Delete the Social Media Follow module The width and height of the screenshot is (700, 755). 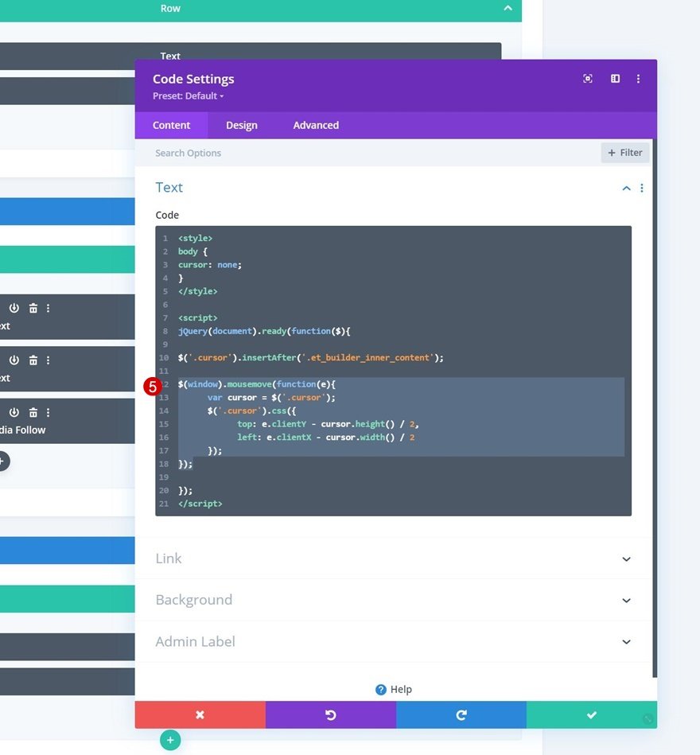[x=33, y=412]
